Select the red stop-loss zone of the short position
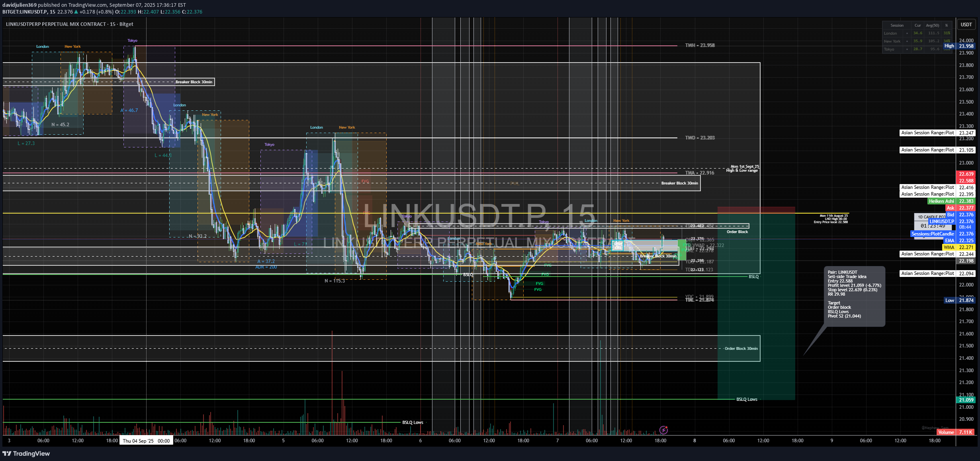Viewport: 980px width, 461px height. coord(756,210)
